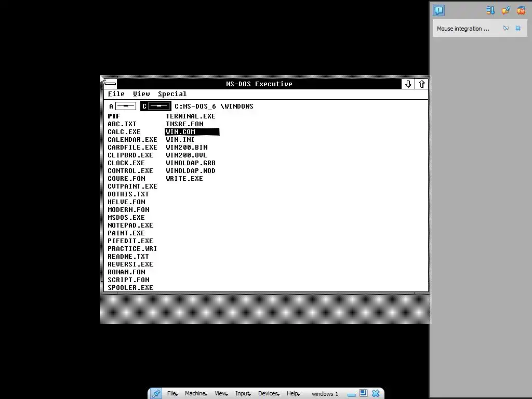Click the C:MS-DOS_6 \WINDOWS path label
This screenshot has width=532, height=399.
tap(214, 106)
